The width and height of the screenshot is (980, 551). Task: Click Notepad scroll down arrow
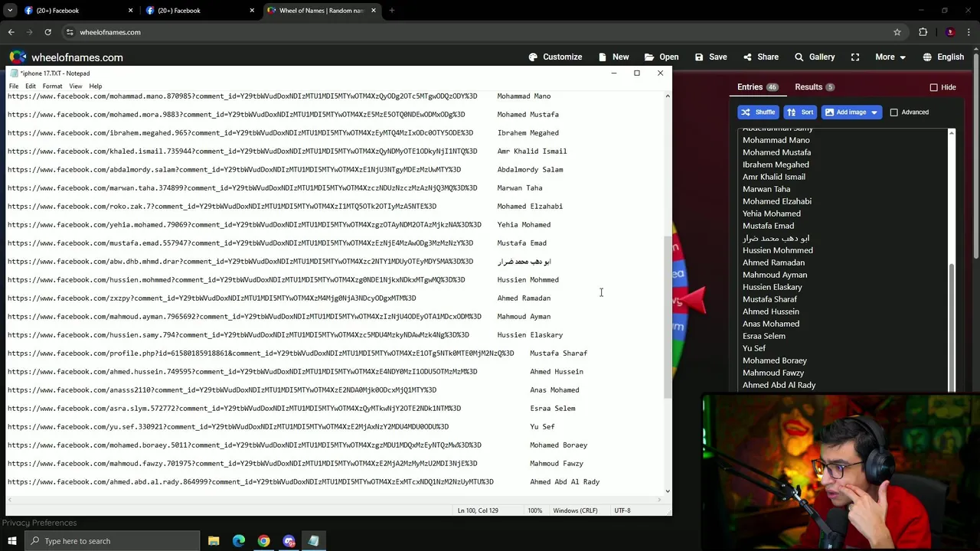pyautogui.click(x=668, y=491)
